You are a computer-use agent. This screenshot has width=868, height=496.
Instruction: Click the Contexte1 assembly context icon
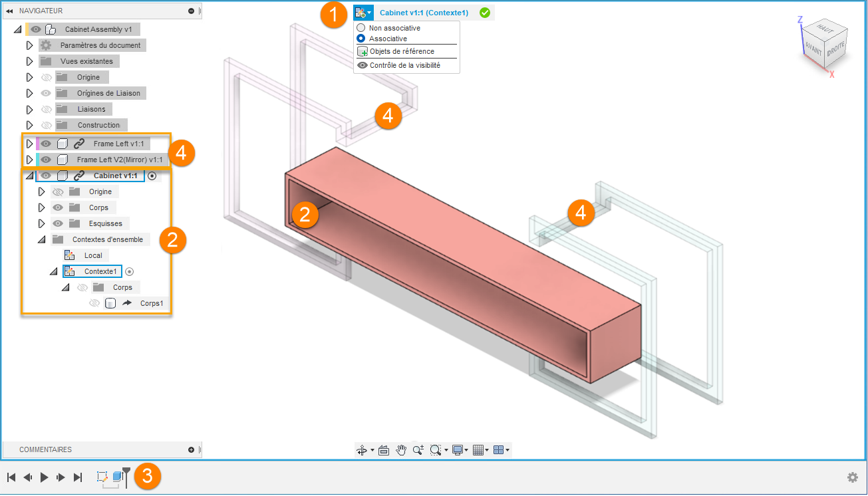click(x=69, y=271)
